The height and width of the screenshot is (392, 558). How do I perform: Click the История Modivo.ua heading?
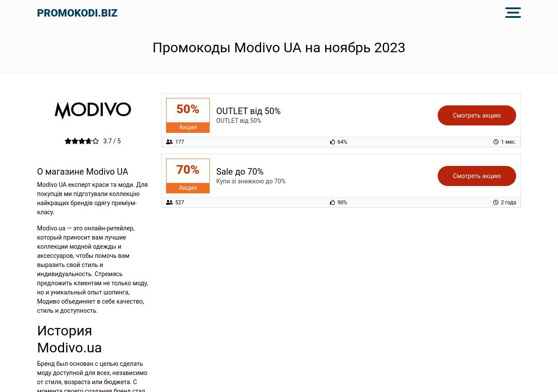(69, 339)
